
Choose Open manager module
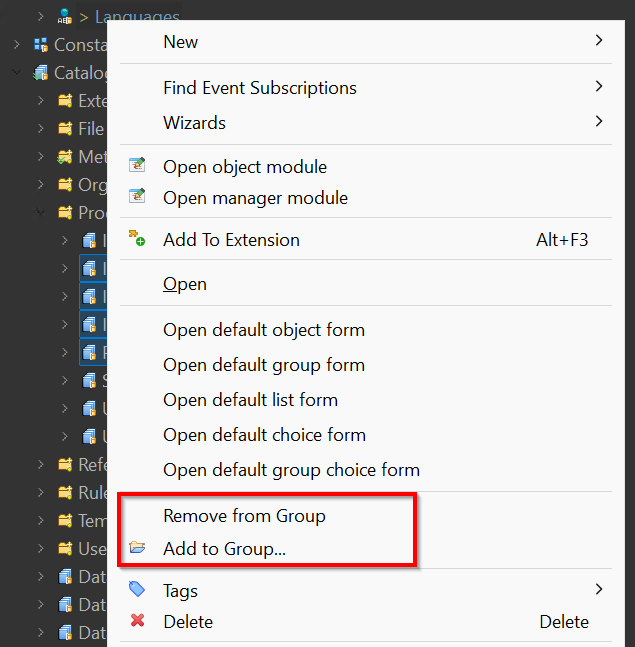pos(366,198)
